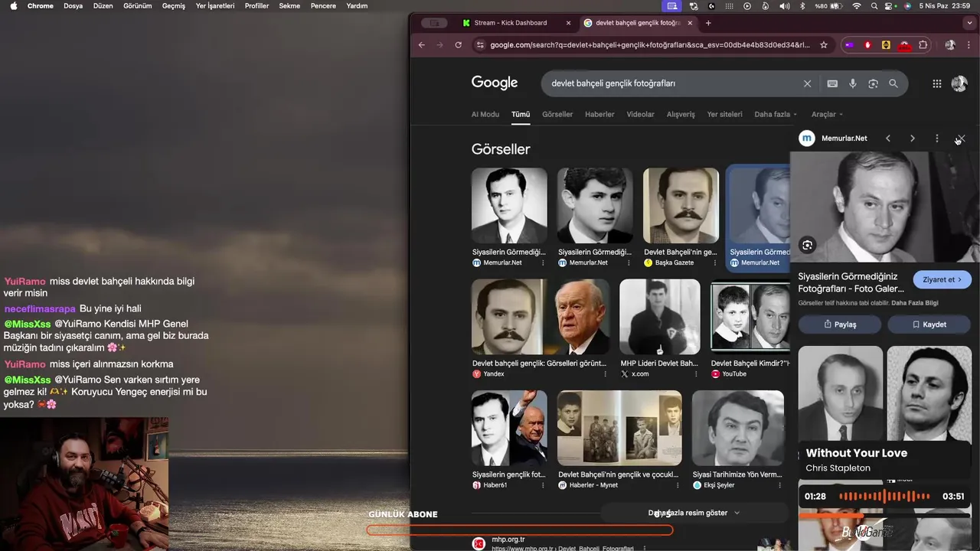Open Haberler - Mynet childhood photos thumbnail
Screen dimensions: 980x551
(x=619, y=429)
